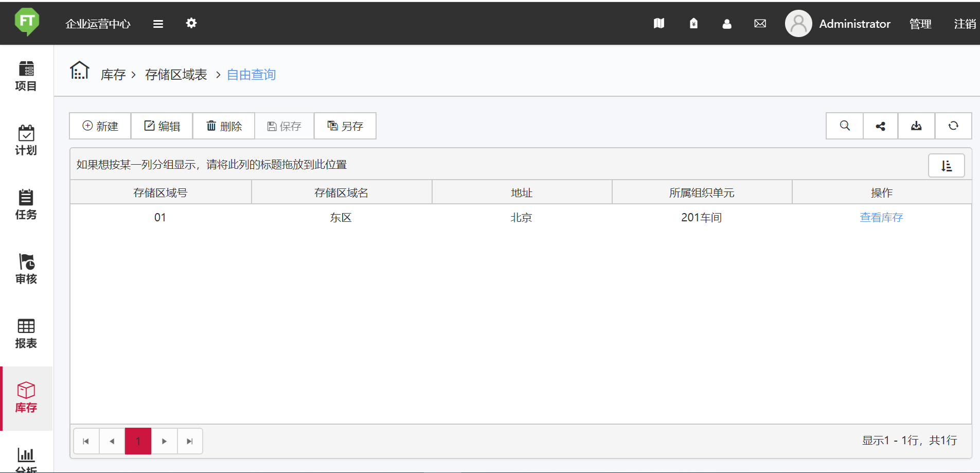The image size is (980, 473).
Task: Select the 存储区域表 breadcrumb
Action: [176, 75]
